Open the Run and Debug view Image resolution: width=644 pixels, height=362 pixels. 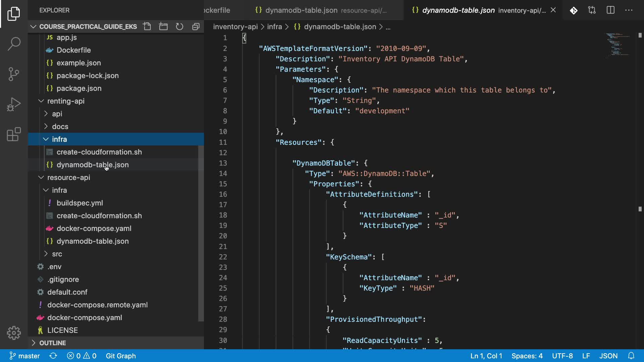[x=14, y=104]
